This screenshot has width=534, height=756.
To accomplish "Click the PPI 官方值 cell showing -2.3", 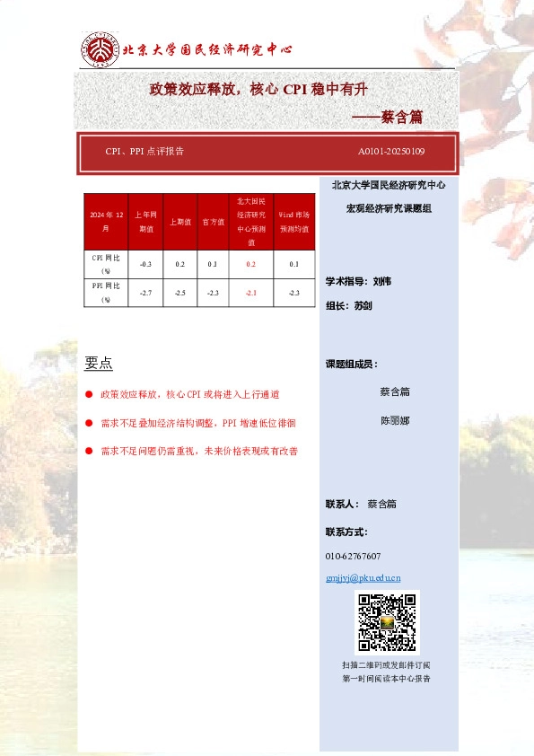I will click(x=213, y=293).
